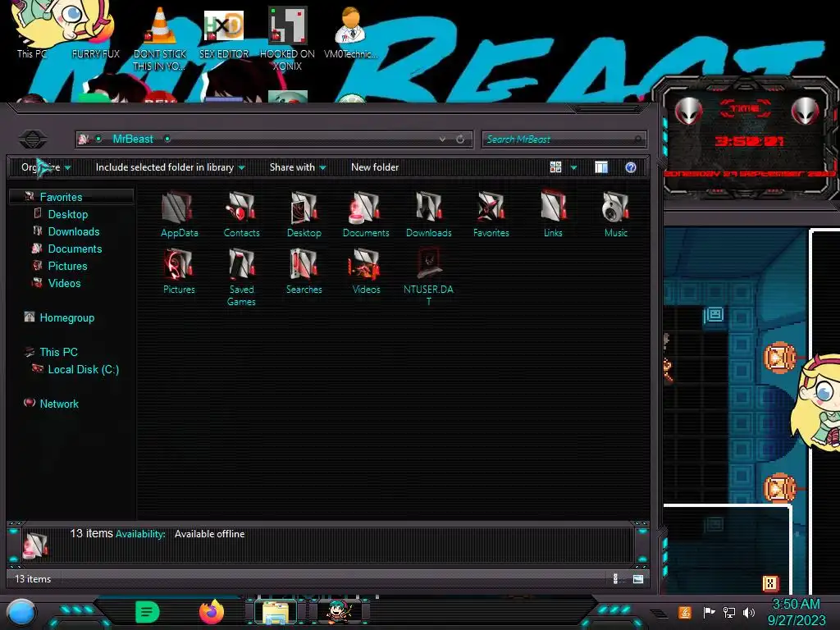Open the Searches folder
The image size is (840, 630).
[x=304, y=271]
